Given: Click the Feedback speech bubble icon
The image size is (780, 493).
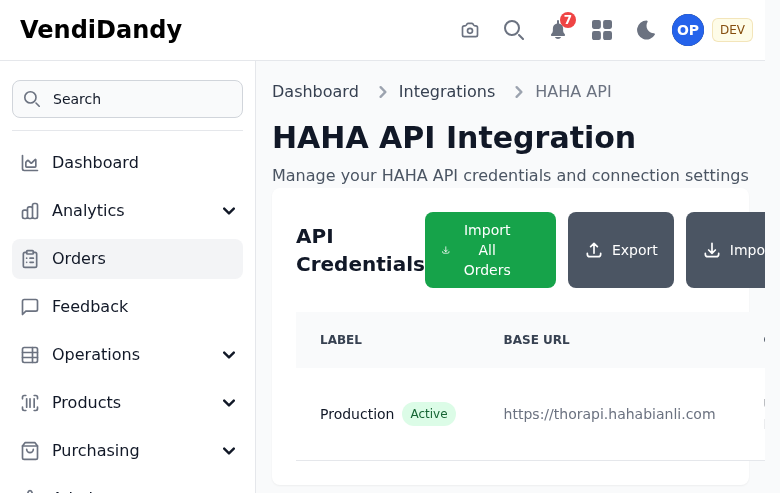Looking at the screenshot, I should tap(30, 307).
